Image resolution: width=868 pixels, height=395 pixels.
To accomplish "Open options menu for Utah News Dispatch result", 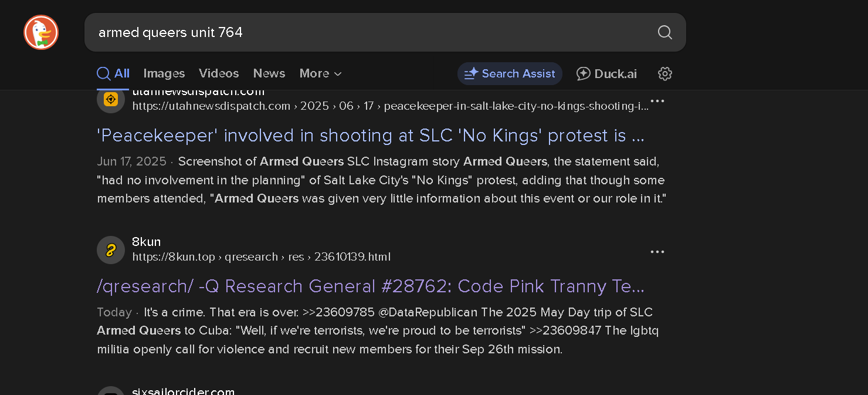I will click(657, 101).
